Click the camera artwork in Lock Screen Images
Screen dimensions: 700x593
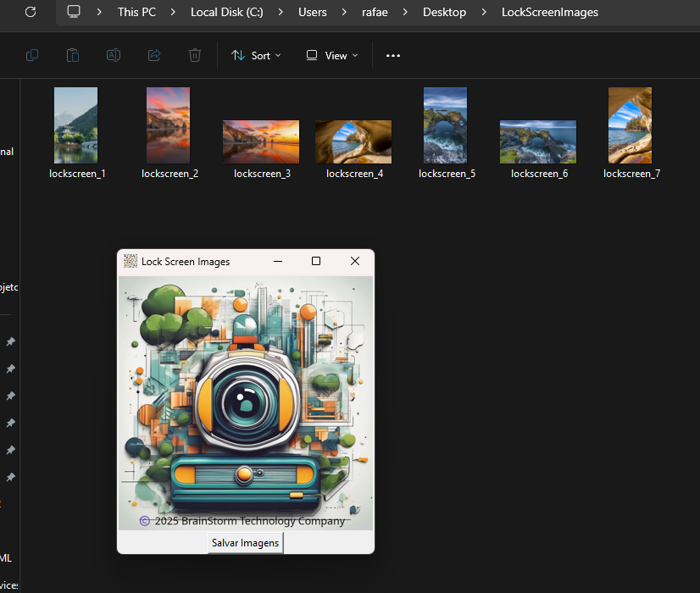coord(246,403)
